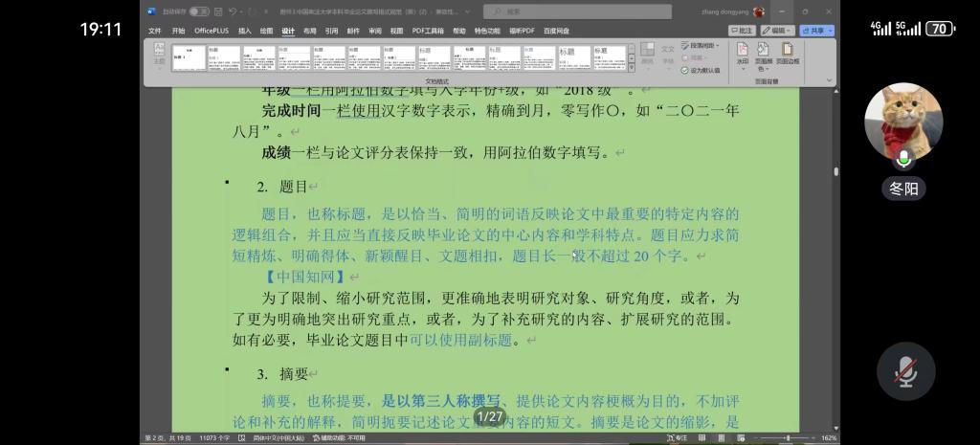The width and height of the screenshot is (980, 445).
Task: Click the save icon in title bar
Action: point(219,11)
